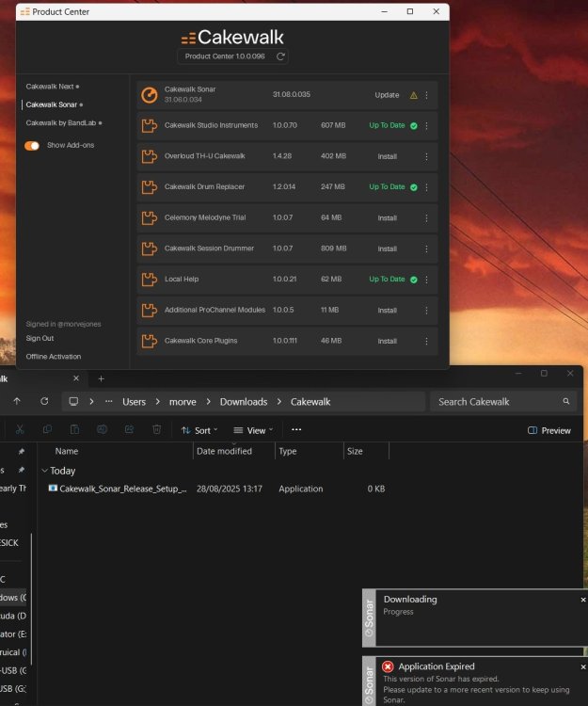This screenshot has width=588, height=706.
Task: Click the warning triangle on Cakewalk Sonar row
Action: click(413, 95)
